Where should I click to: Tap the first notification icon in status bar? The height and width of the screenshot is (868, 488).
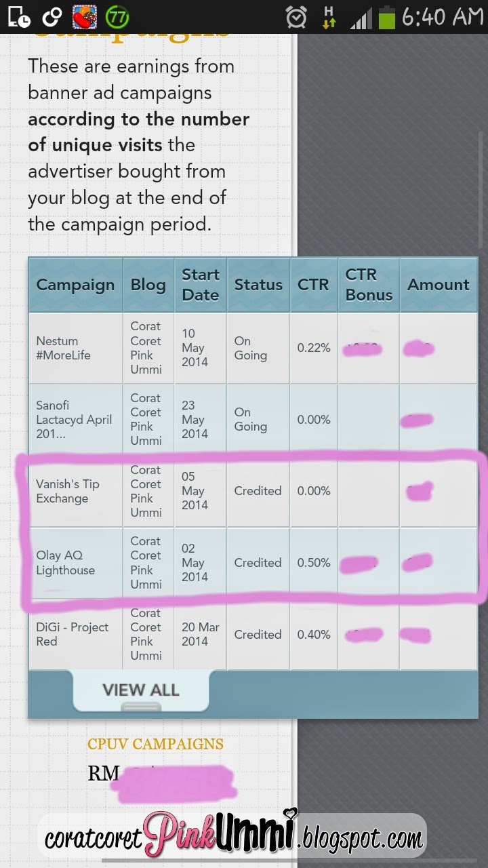(x=20, y=17)
